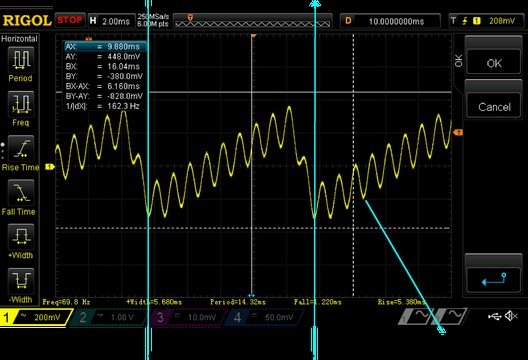528x360 pixels.
Task: Click the sample rate and memory points readout
Action: 153,21
